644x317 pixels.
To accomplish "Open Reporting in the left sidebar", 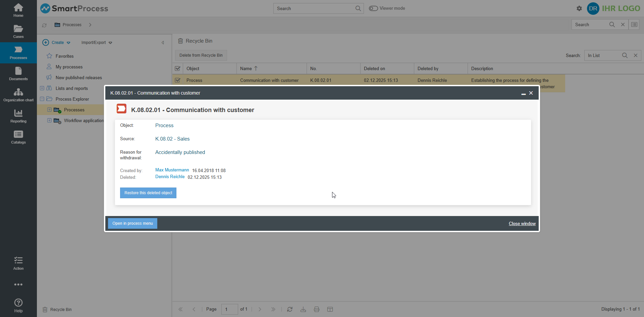I will pyautogui.click(x=18, y=116).
